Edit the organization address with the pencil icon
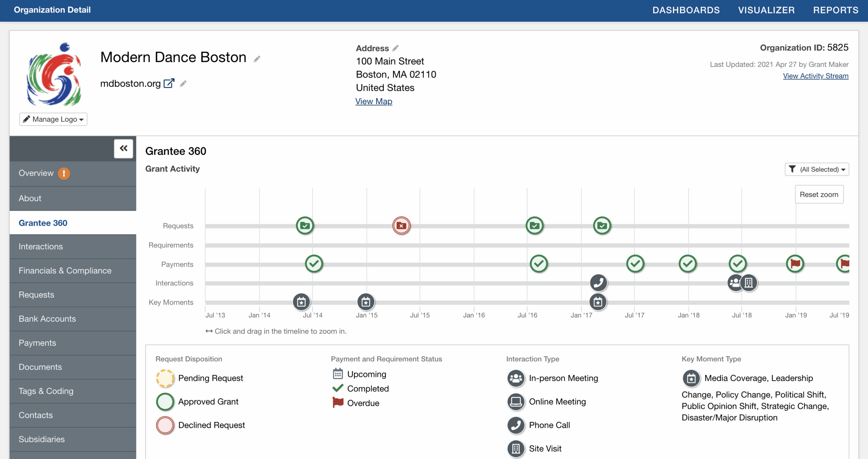The height and width of the screenshot is (459, 868). click(x=396, y=48)
